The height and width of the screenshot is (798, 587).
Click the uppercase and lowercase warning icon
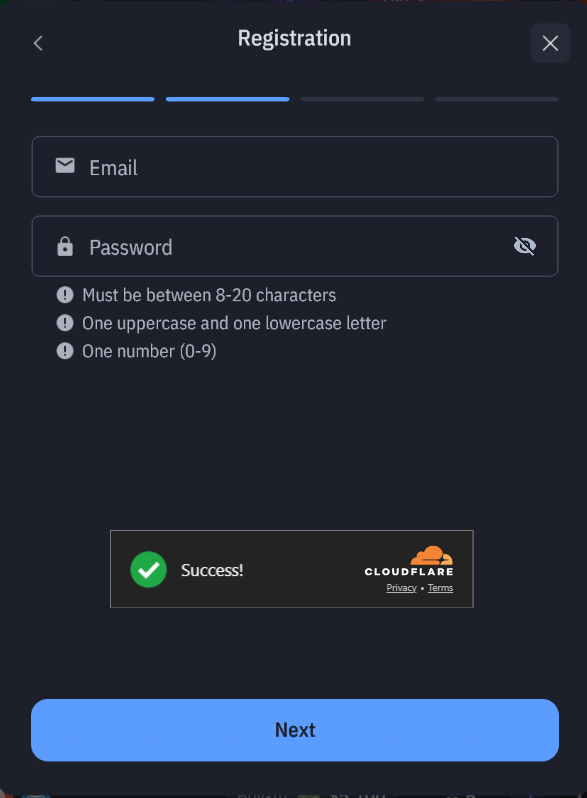(65, 323)
